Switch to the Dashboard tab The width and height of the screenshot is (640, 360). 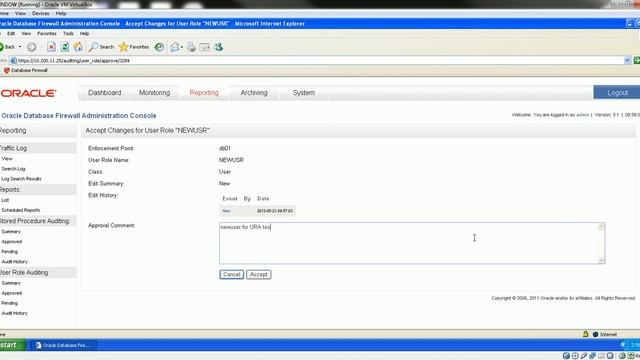[104, 93]
